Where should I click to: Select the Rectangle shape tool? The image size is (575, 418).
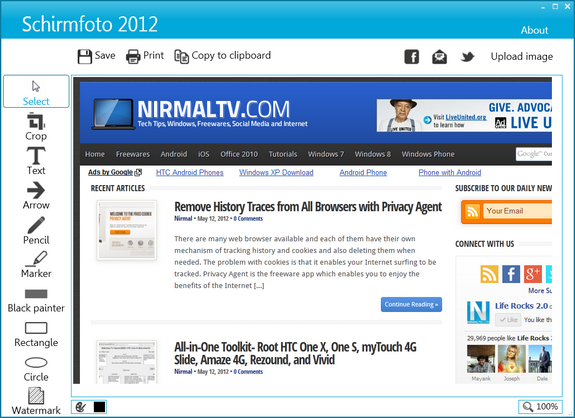[x=36, y=335]
